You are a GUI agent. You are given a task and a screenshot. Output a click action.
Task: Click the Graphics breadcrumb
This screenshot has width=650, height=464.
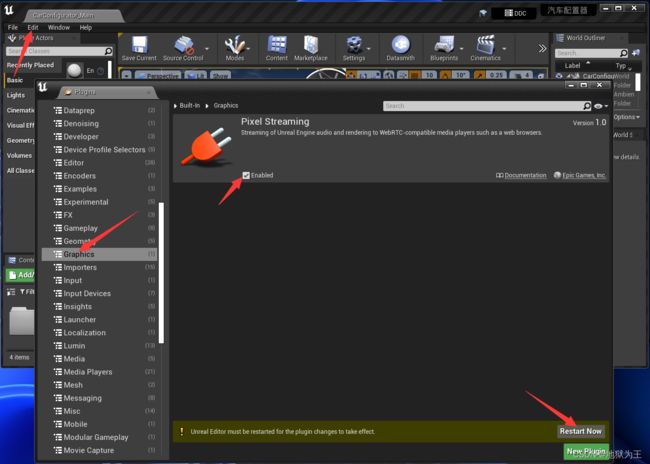[x=226, y=106]
